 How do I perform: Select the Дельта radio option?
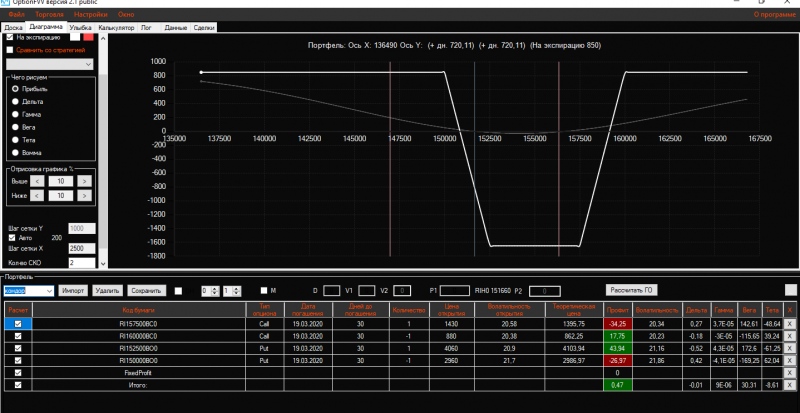(x=15, y=102)
